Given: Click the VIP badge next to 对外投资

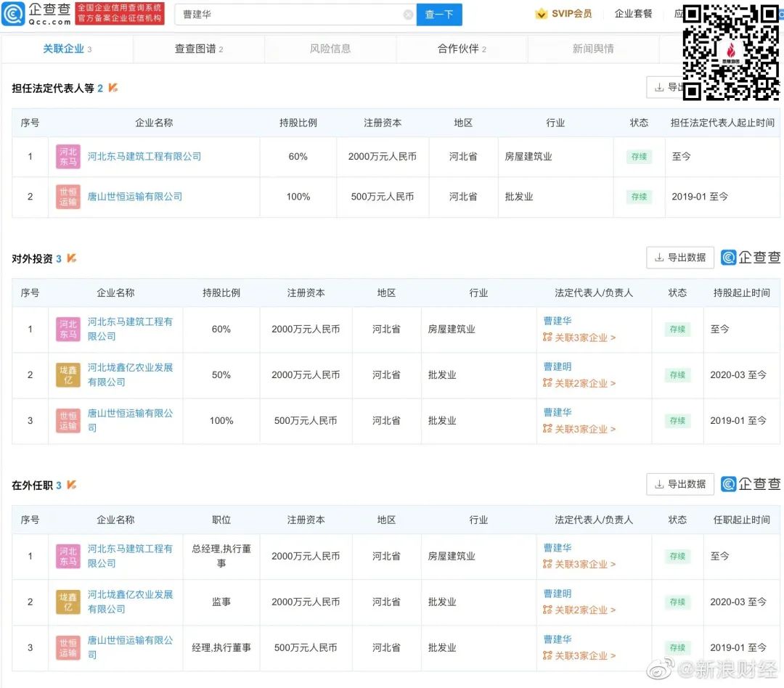Looking at the screenshot, I should click(x=71, y=258).
